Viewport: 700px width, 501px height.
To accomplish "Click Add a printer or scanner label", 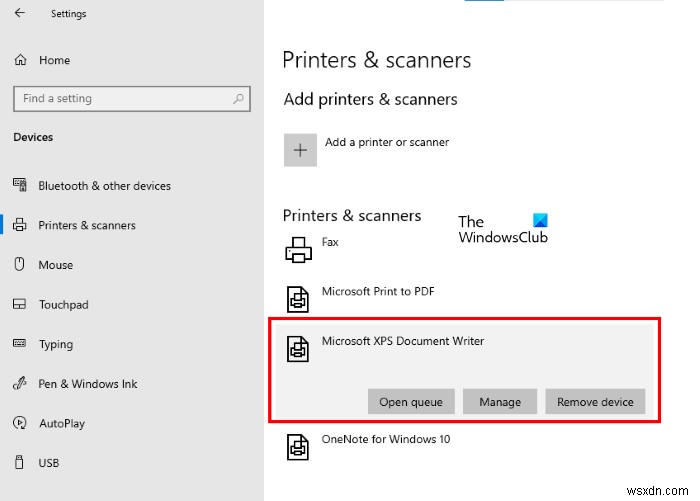I will point(387,142).
